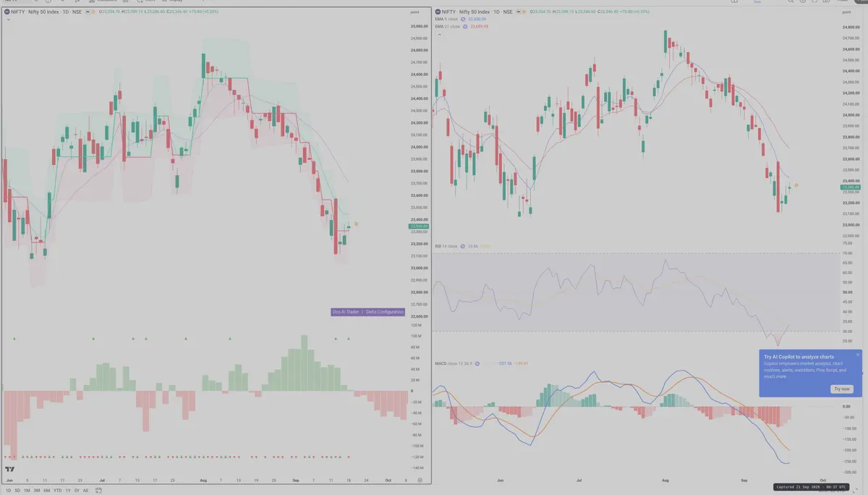The image size is (868, 495).
Task: Close the AI Copilot promo popup
Action: (858, 355)
